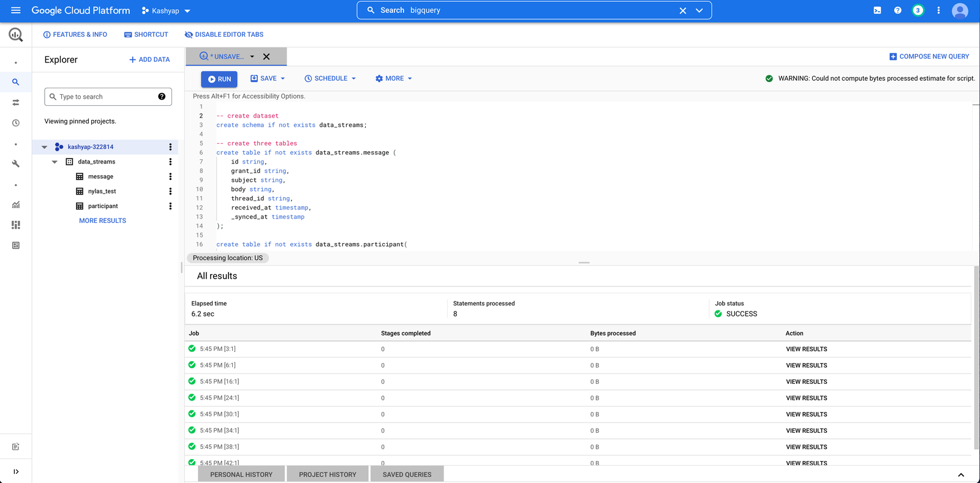Open the top bar more options menu
Viewport: 980px width, 483px height.
click(x=938, y=10)
